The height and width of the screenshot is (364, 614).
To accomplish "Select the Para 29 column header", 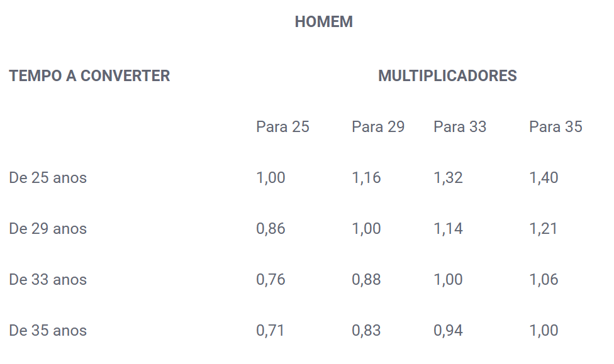I will [378, 127].
